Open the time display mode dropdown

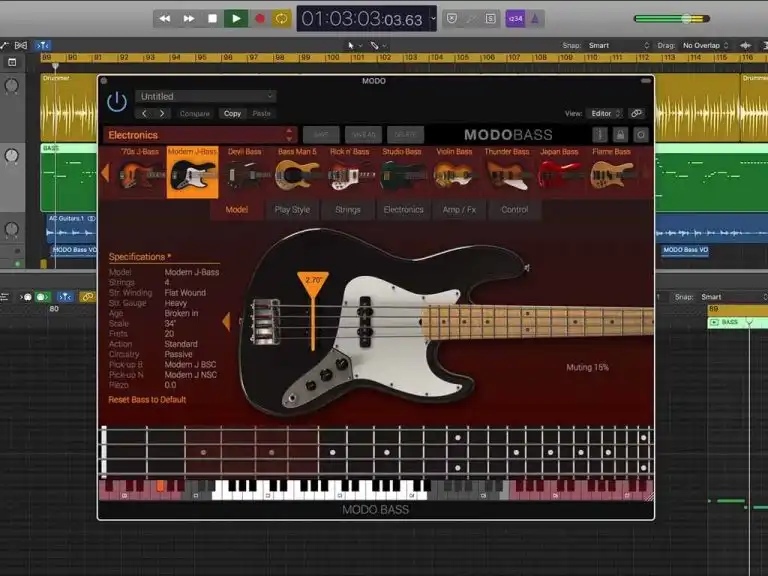(433, 19)
